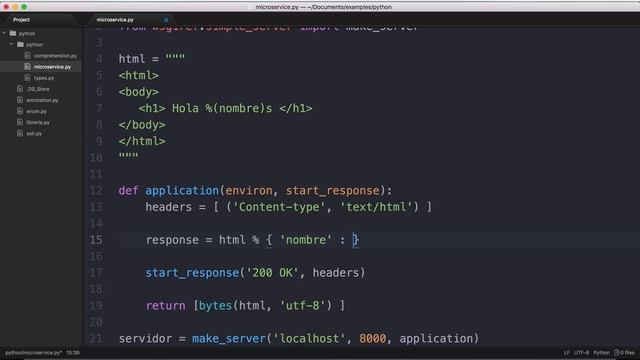Open enum.py from the tree
The width and height of the screenshot is (640, 360).
(x=36, y=111)
